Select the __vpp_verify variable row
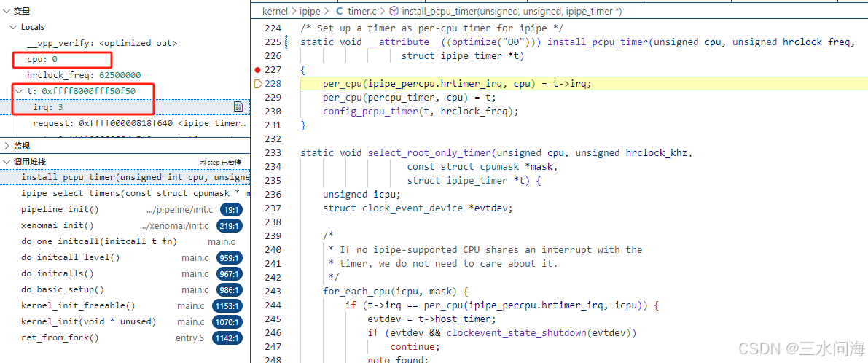 [x=125, y=43]
